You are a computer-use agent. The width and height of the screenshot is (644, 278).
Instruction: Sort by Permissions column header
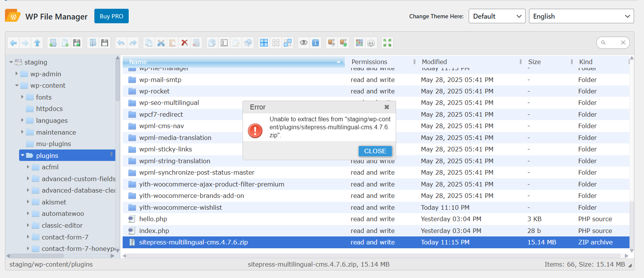tap(380, 62)
